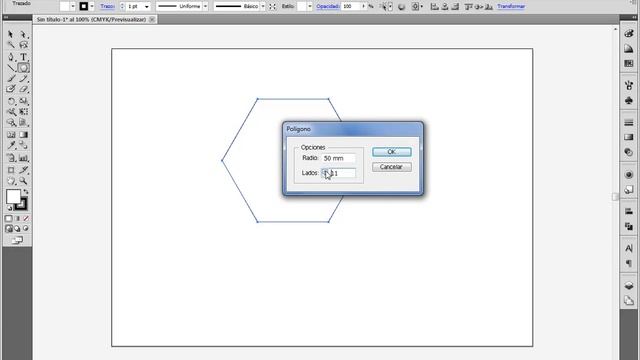The height and width of the screenshot is (360, 640).
Task: Open the Brushes panel icon
Action: 629,85
